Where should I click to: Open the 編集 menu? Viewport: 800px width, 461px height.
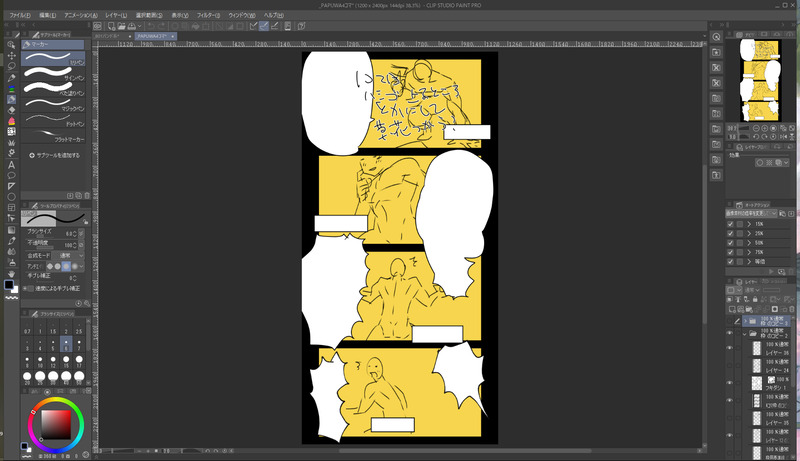tap(47, 15)
